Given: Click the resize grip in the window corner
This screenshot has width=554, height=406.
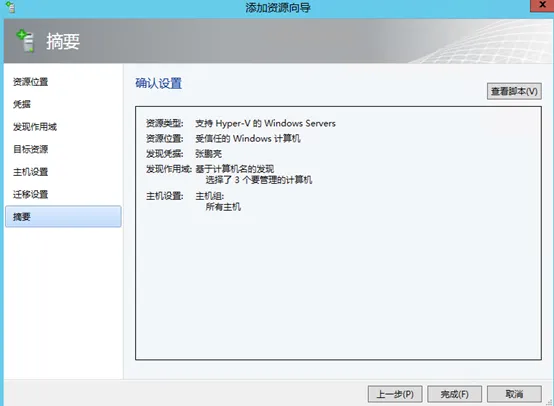Looking at the screenshot, I should point(549,402).
